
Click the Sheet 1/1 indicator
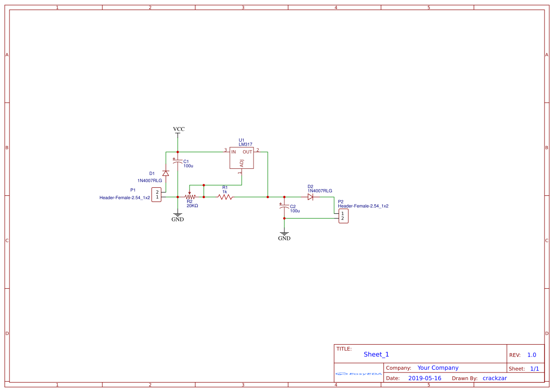click(534, 368)
